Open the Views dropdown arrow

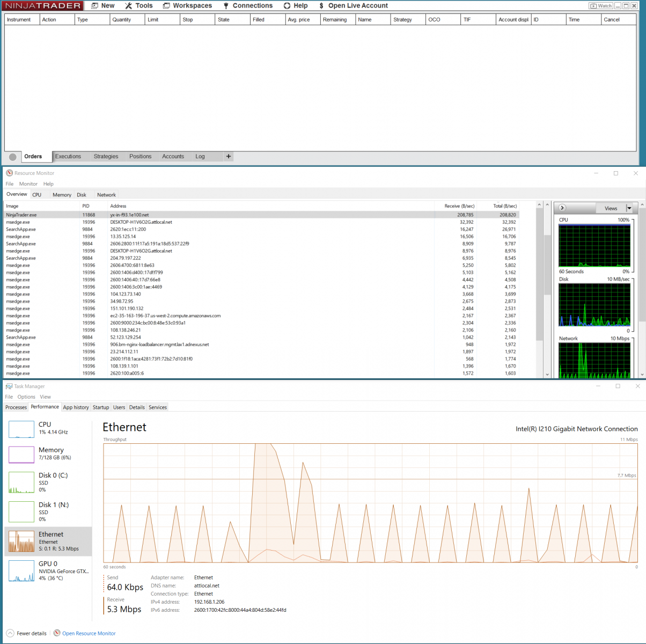[x=629, y=208]
